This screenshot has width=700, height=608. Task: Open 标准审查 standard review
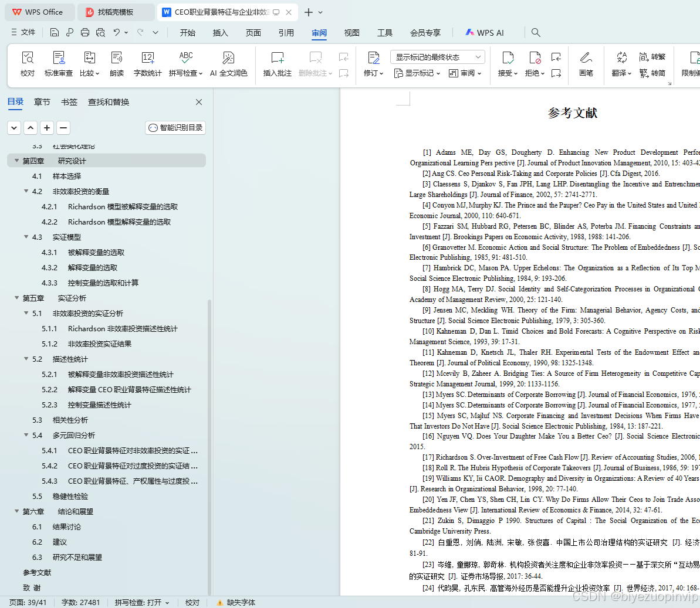59,64
